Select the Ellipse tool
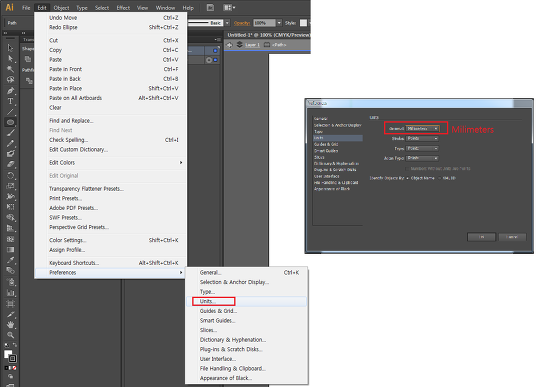Image resolution: width=540 pixels, height=387 pixels. pos(10,122)
